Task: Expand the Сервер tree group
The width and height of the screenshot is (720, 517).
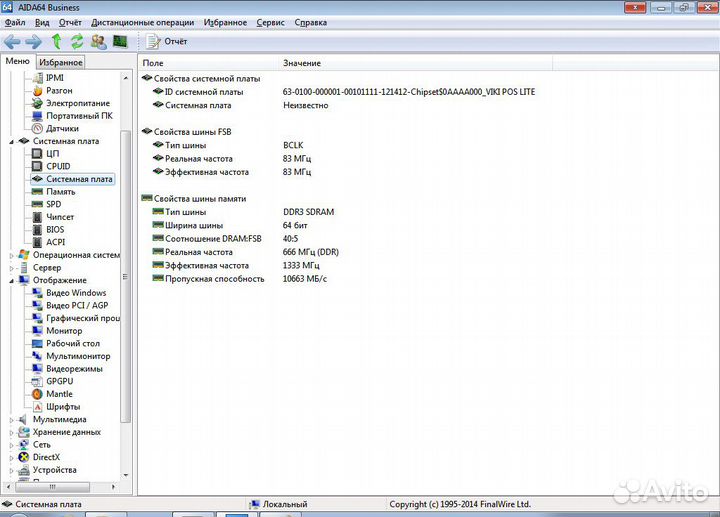Action: [x=11, y=268]
